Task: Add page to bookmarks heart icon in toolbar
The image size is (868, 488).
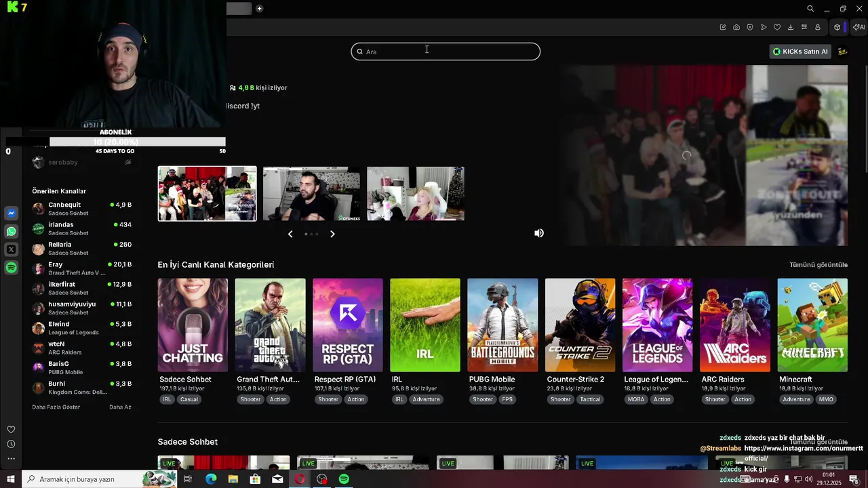Action: pyautogui.click(x=777, y=27)
